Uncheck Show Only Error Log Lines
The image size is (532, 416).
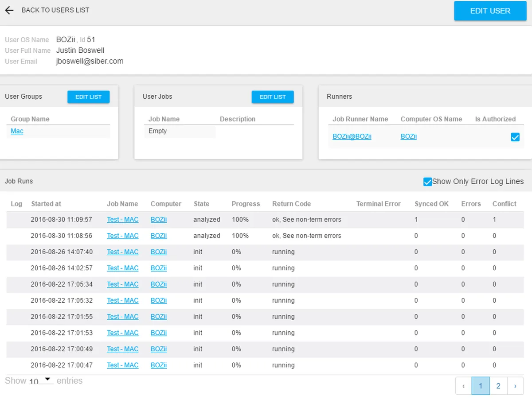point(427,182)
